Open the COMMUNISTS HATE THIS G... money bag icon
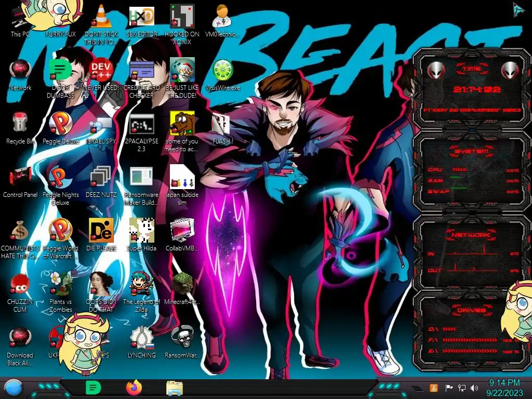This screenshot has width=532, height=399. coord(20,240)
